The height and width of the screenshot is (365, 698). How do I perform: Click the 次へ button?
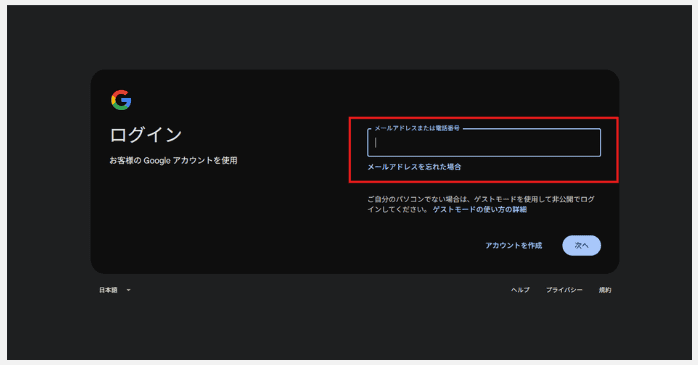tap(581, 245)
